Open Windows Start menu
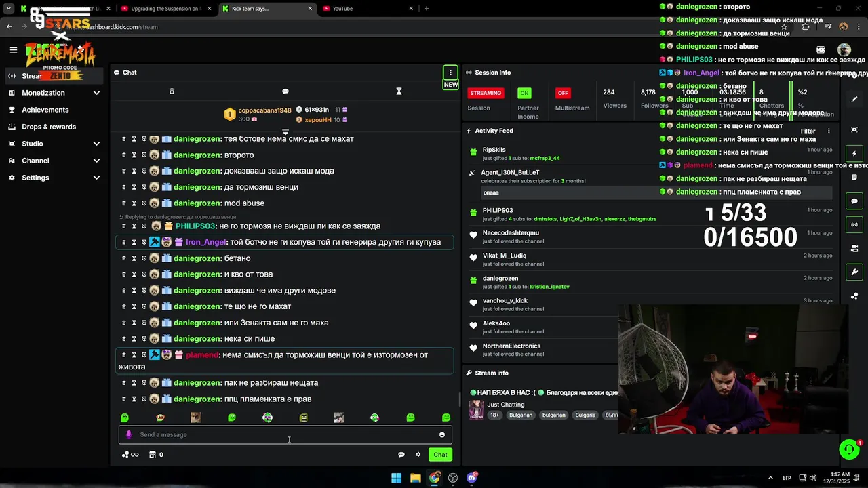 tap(397, 478)
